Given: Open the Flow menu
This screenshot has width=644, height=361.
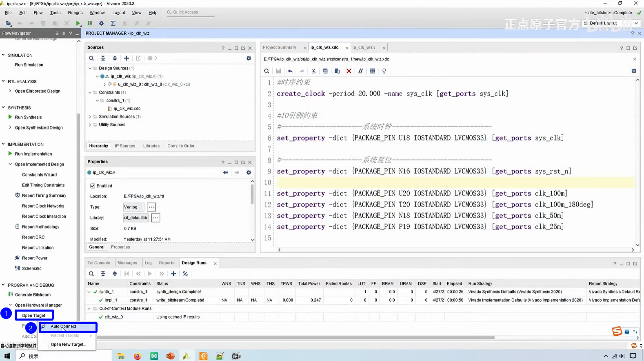Looking at the screenshot, I should pyautogui.click(x=38, y=13).
